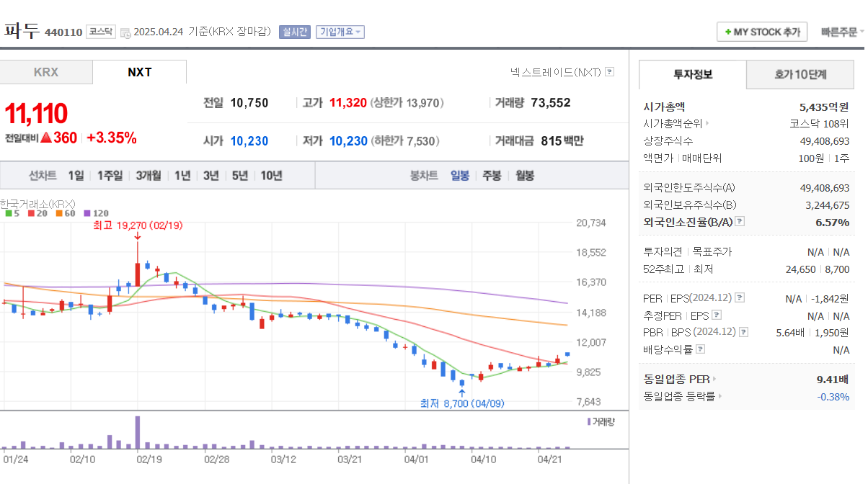Switch to the KRX tab

coord(46,73)
